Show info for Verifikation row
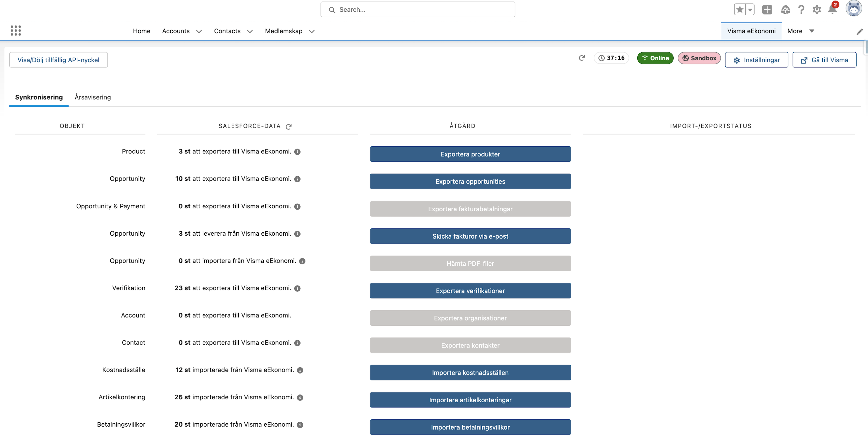The width and height of the screenshot is (868, 438). click(297, 288)
